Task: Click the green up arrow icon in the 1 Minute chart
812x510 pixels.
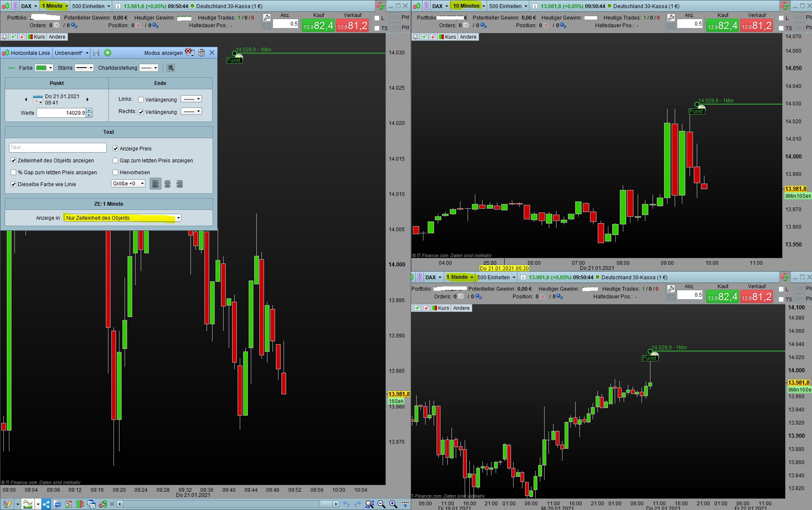Action: [x=13, y=37]
